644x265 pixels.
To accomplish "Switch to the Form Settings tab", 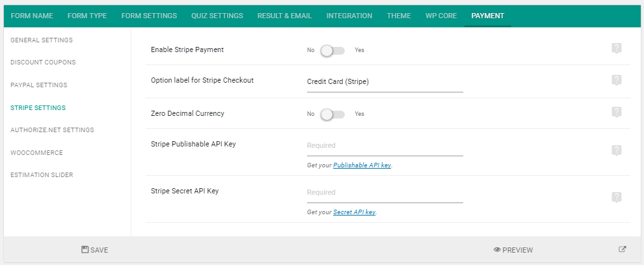I will tap(149, 16).
